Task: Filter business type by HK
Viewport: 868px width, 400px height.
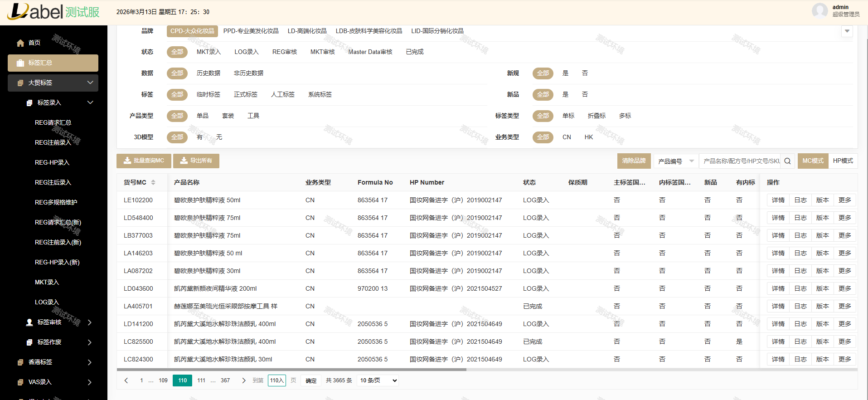Action: point(588,137)
